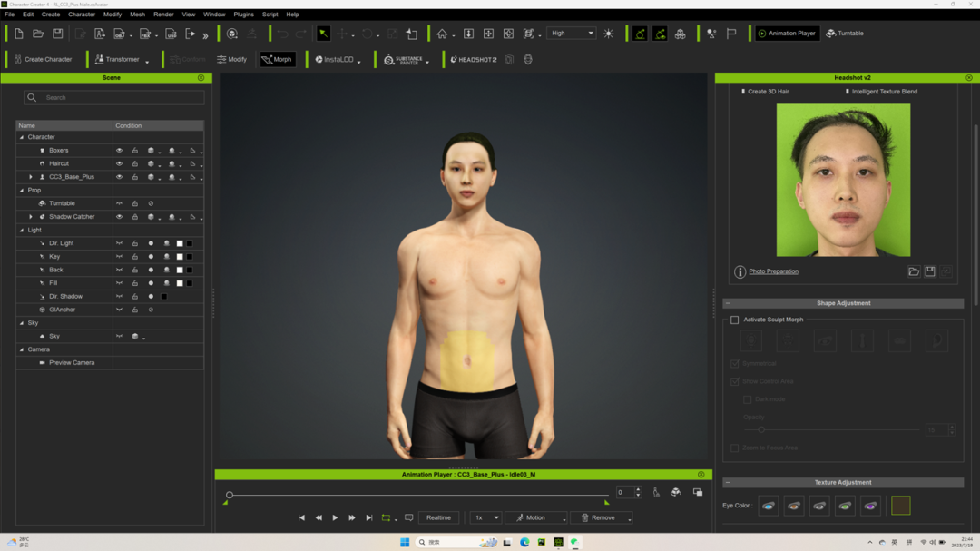Open the Morph tool
The image size is (980, 551).
[x=278, y=60]
